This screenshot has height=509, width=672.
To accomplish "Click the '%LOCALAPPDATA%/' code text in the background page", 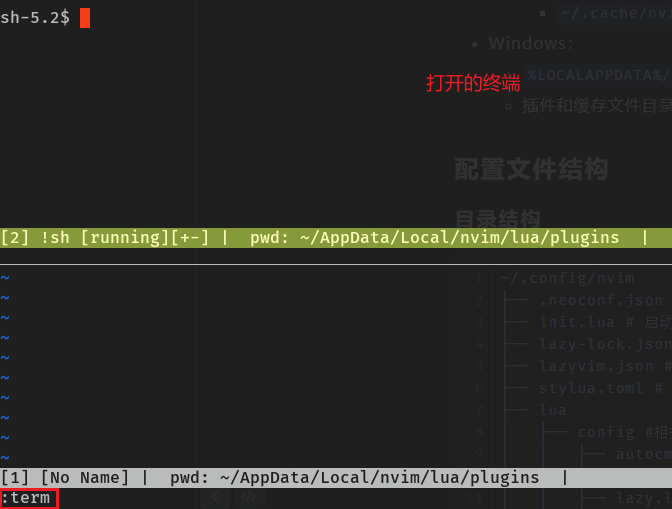I will pos(599,75).
